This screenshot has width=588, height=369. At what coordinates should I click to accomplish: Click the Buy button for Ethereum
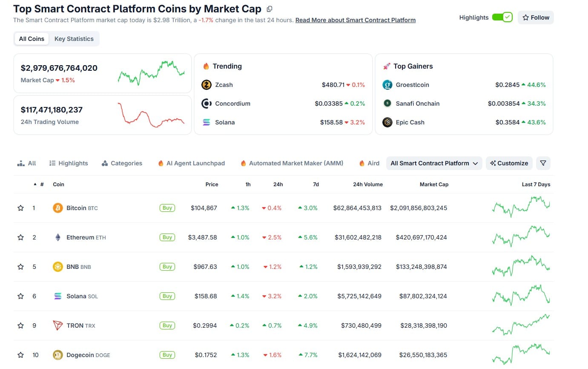tap(167, 237)
